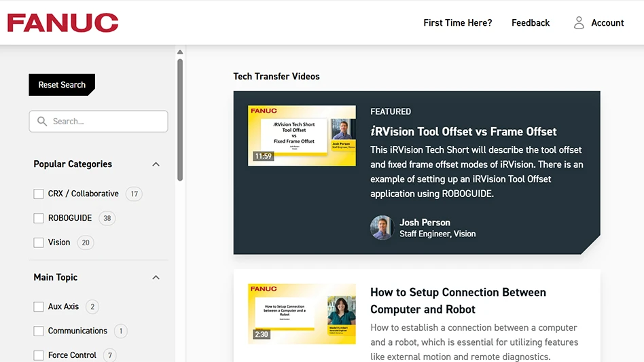
Task: Enable the CRX / Collaborative checkbox
Action: (39, 194)
